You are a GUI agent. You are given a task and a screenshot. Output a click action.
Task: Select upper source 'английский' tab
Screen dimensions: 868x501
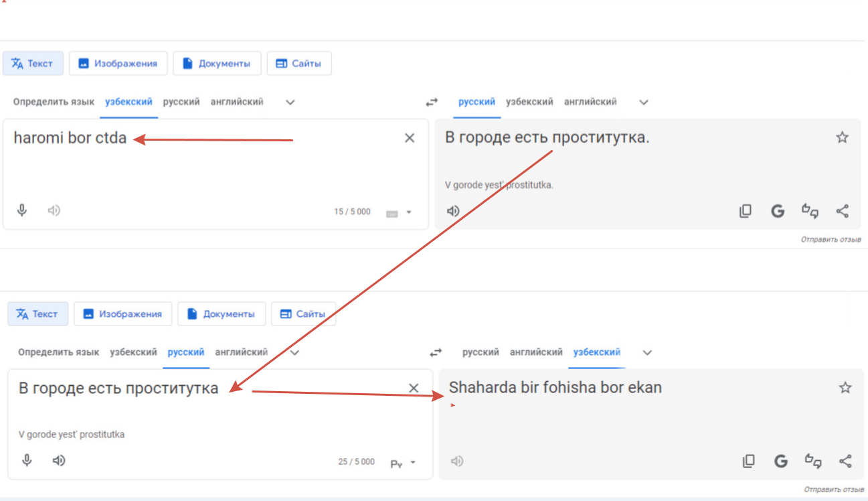(237, 102)
